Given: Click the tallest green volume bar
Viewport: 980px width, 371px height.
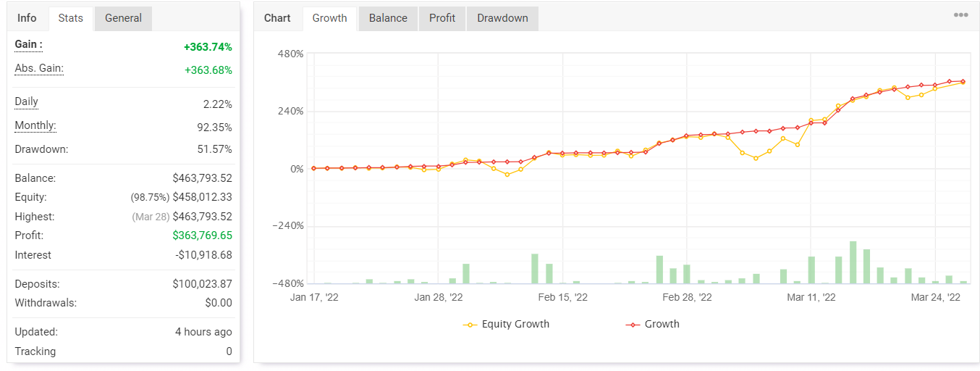Looking at the screenshot, I should point(853,262).
